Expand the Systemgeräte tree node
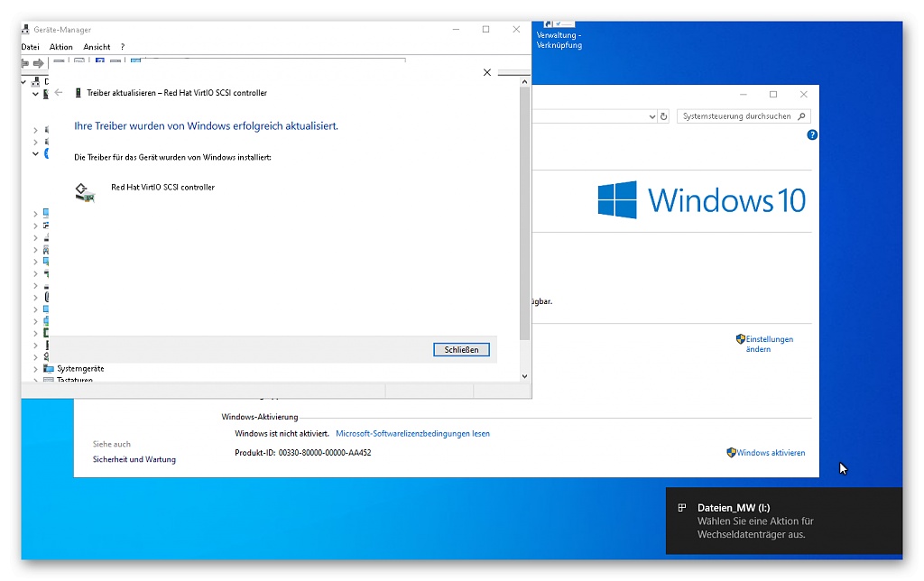The image size is (924, 581). (35, 369)
